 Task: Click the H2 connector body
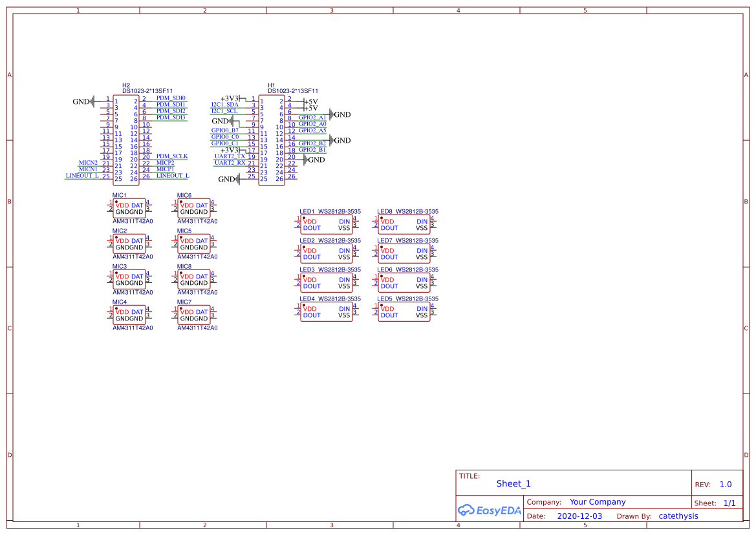[x=126, y=140]
